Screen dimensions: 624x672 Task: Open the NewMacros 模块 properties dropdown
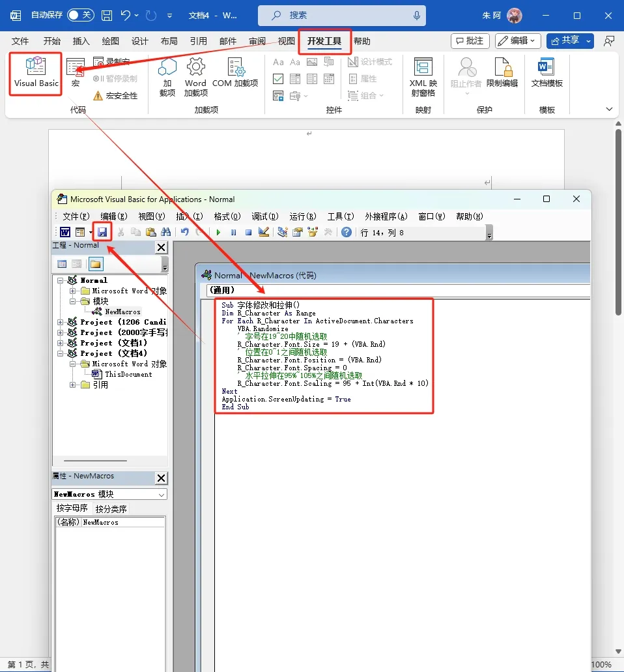coord(162,495)
